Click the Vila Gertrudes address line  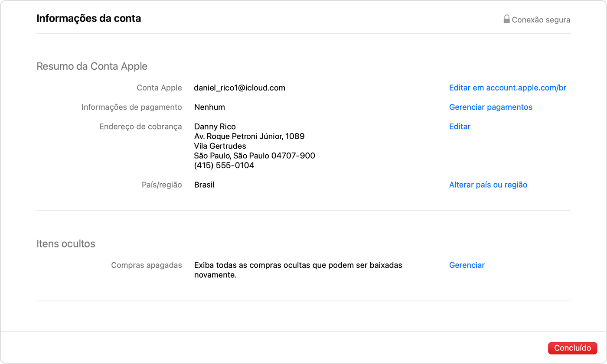[220, 146]
